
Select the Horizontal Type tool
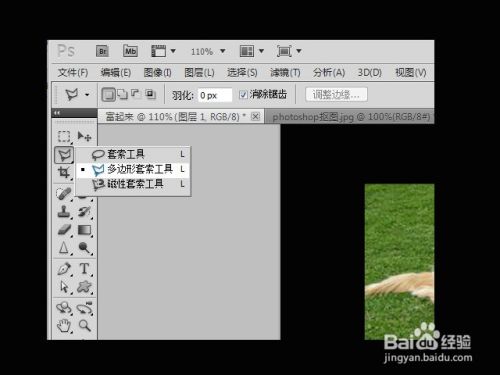coord(84,269)
